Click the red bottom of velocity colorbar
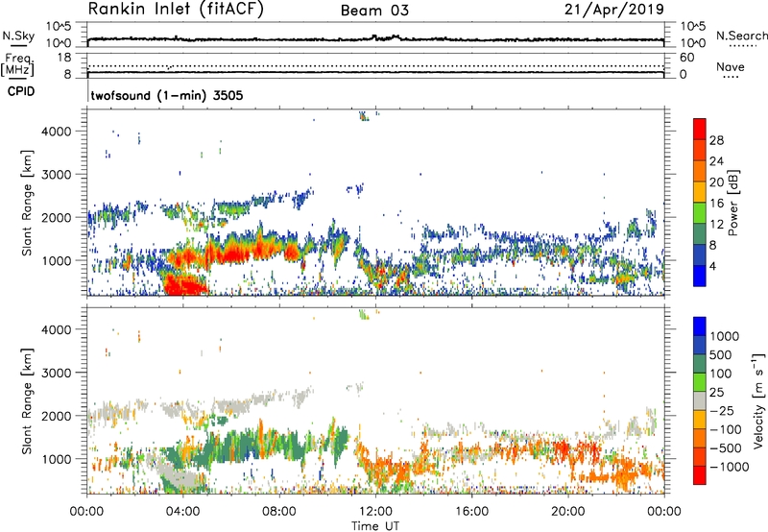The width and height of the screenshot is (768, 532). (700, 475)
